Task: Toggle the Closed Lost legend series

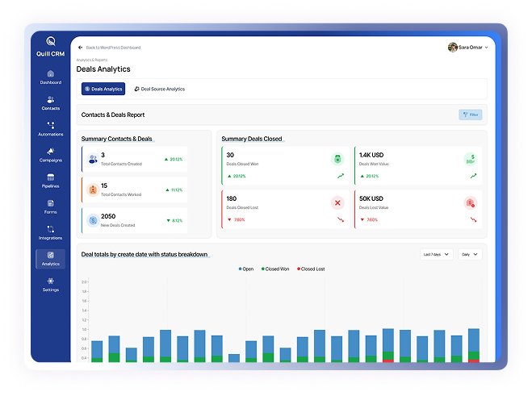Action: [x=311, y=269]
